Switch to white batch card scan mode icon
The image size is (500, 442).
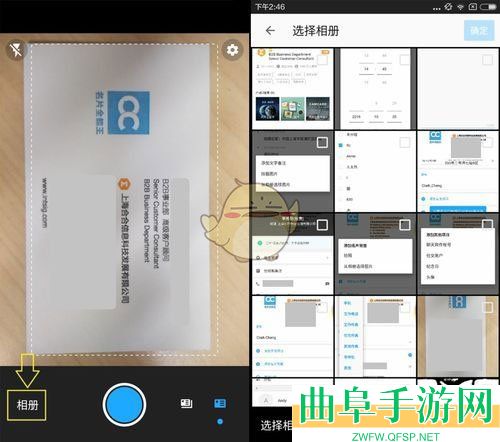tap(186, 403)
